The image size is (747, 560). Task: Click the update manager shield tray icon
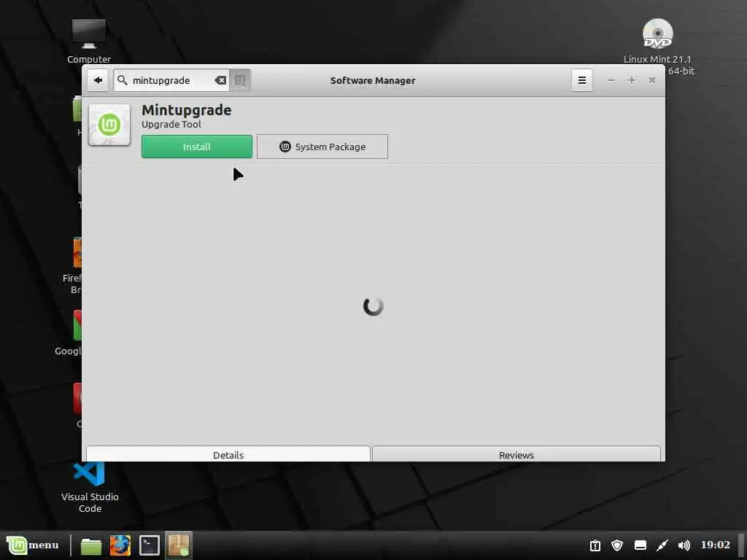click(617, 545)
